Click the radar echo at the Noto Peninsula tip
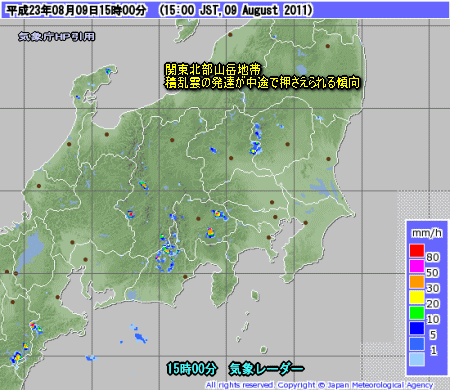This screenshot has height=390, width=450. [108, 71]
